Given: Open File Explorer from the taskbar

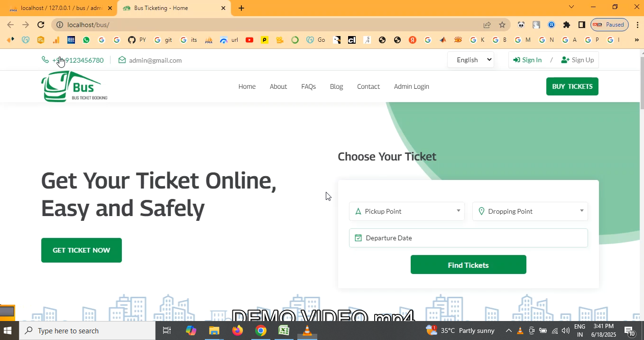Looking at the screenshot, I should [x=214, y=331].
